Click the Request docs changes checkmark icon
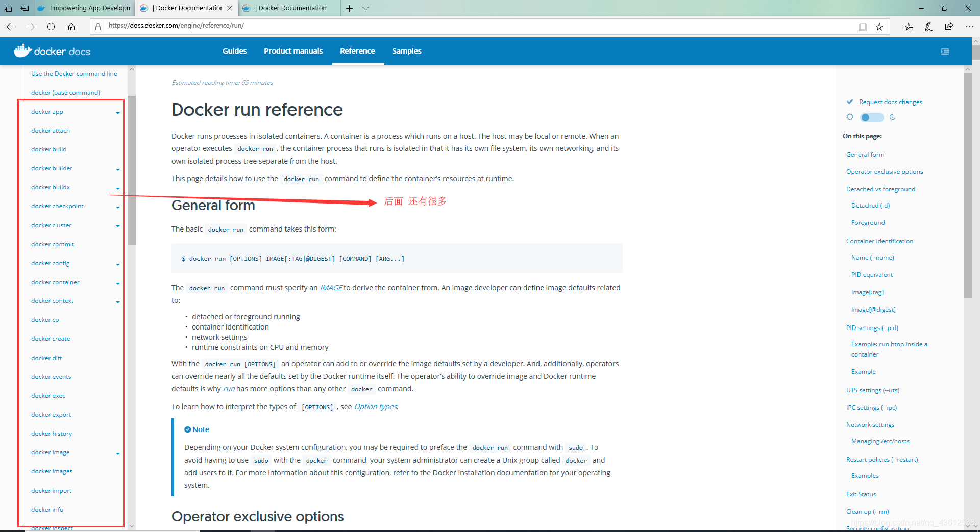The image size is (980, 532). (850, 102)
